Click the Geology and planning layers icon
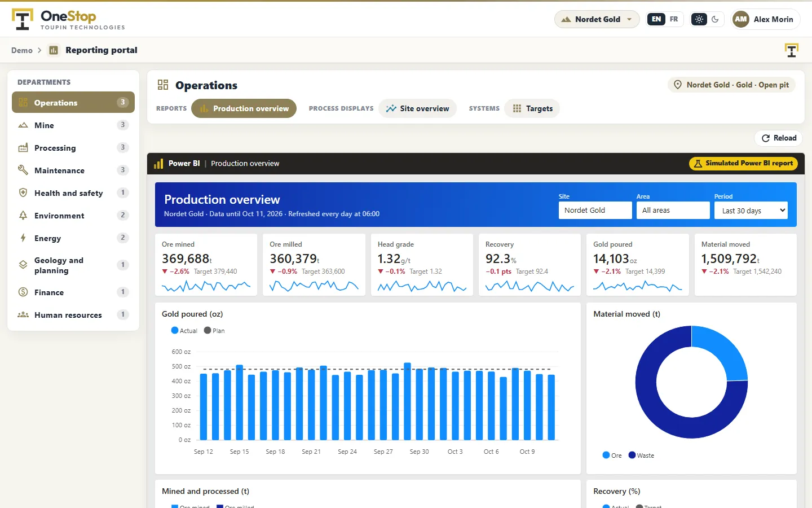Viewport: 812px width, 508px height. (x=23, y=265)
